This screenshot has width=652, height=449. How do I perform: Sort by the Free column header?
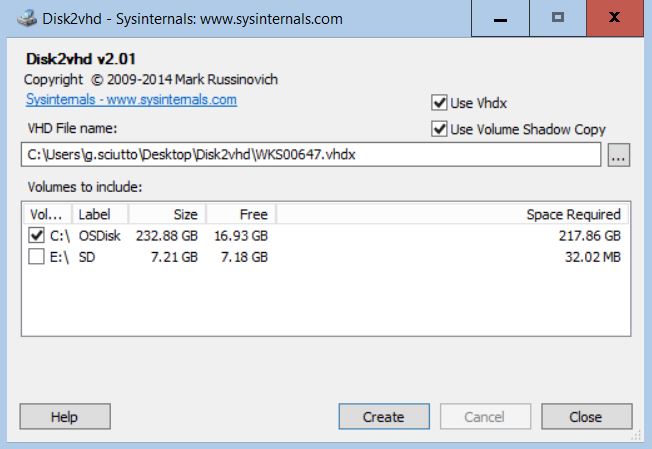tap(241, 215)
